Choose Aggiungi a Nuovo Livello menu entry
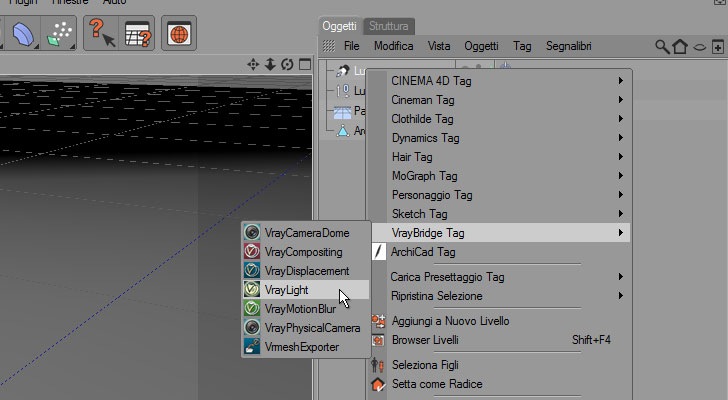Screen dimensions: 728x400 click(500, 321)
